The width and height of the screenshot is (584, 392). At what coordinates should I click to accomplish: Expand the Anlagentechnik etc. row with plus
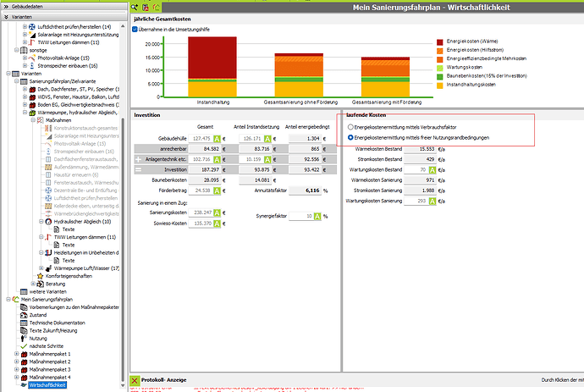tap(138, 159)
